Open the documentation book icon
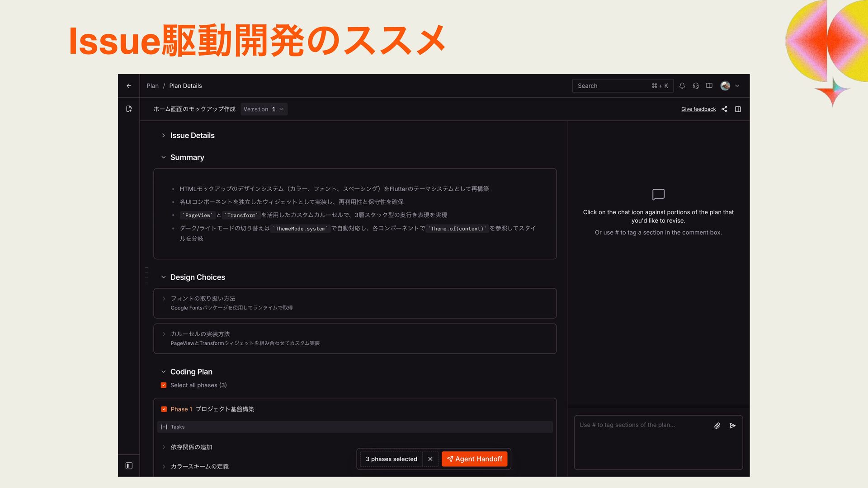This screenshot has width=868, height=488. (709, 86)
